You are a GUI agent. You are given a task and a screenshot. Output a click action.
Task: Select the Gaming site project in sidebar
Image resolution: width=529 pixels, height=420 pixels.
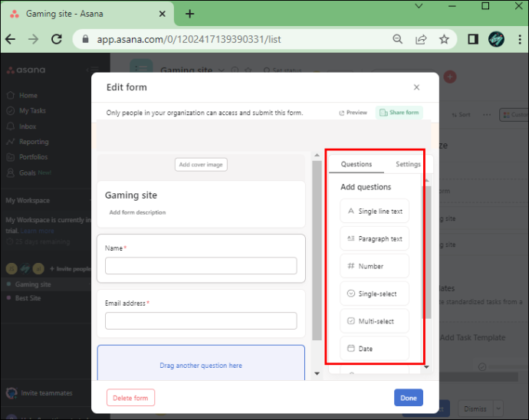tap(33, 284)
